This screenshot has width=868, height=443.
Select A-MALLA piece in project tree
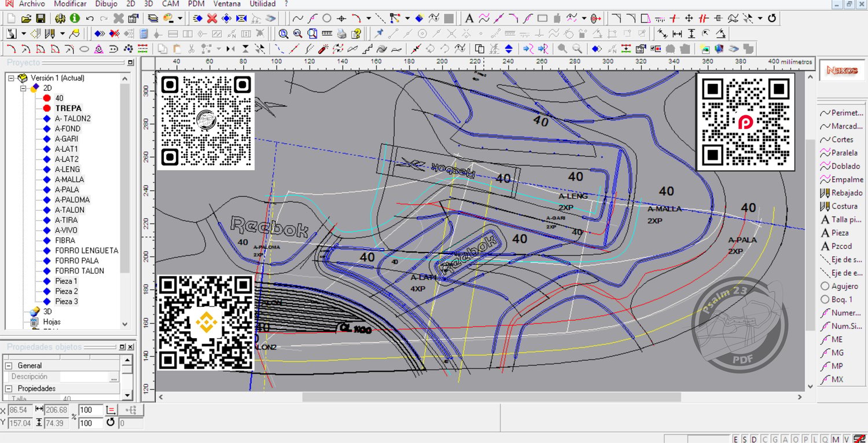(x=69, y=180)
